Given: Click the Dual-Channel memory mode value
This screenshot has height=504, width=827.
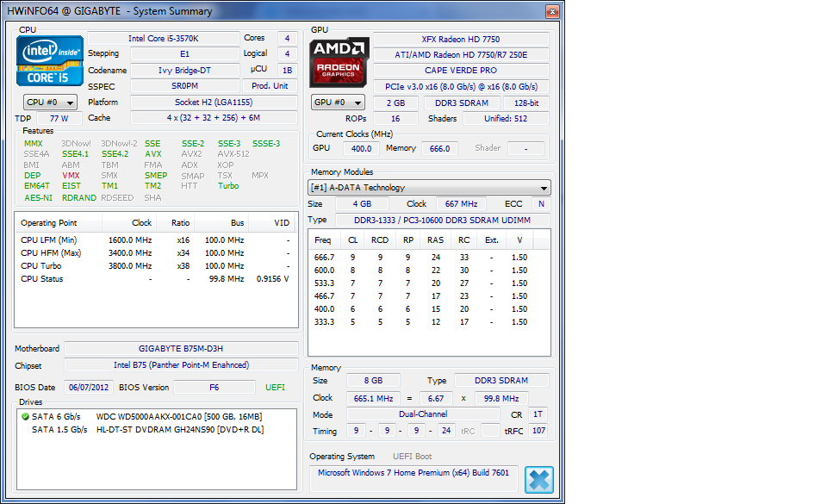Looking at the screenshot, I should [x=423, y=414].
